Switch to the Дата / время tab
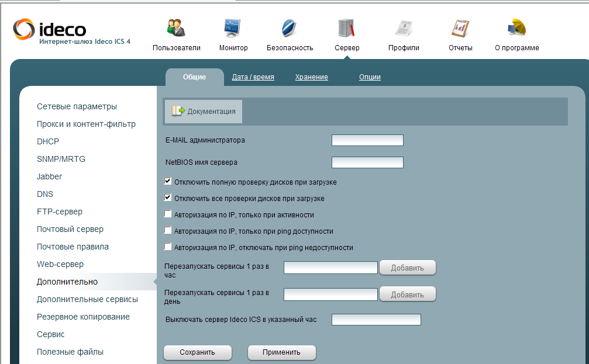The image size is (589, 364). click(253, 77)
